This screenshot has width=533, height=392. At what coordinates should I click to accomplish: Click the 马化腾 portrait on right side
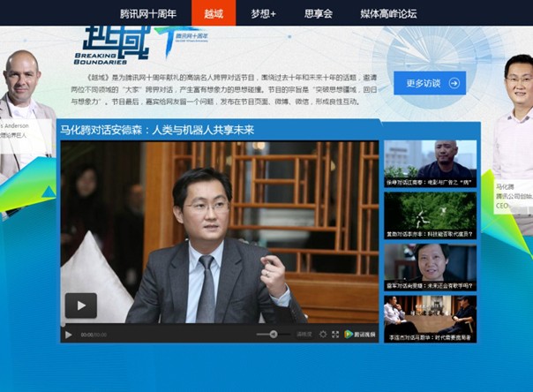(x=513, y=119)
